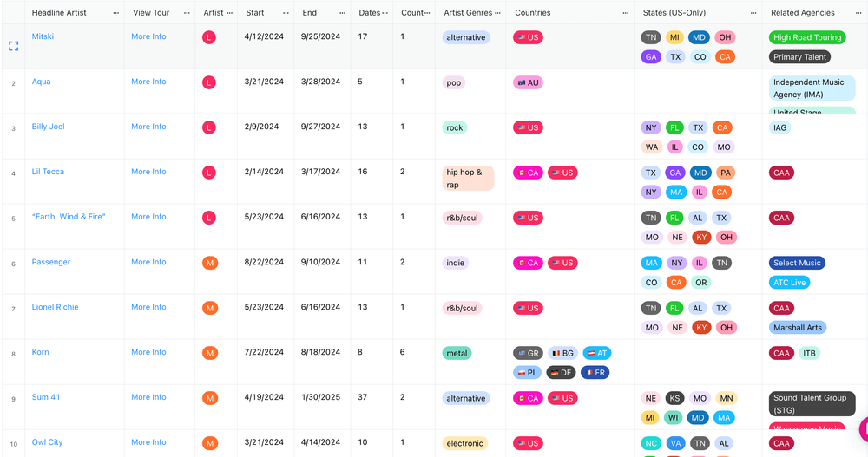This screenshot has width=868, height=457.
Task: Expand the Mitski row record icon
Action: coord(13,47)
